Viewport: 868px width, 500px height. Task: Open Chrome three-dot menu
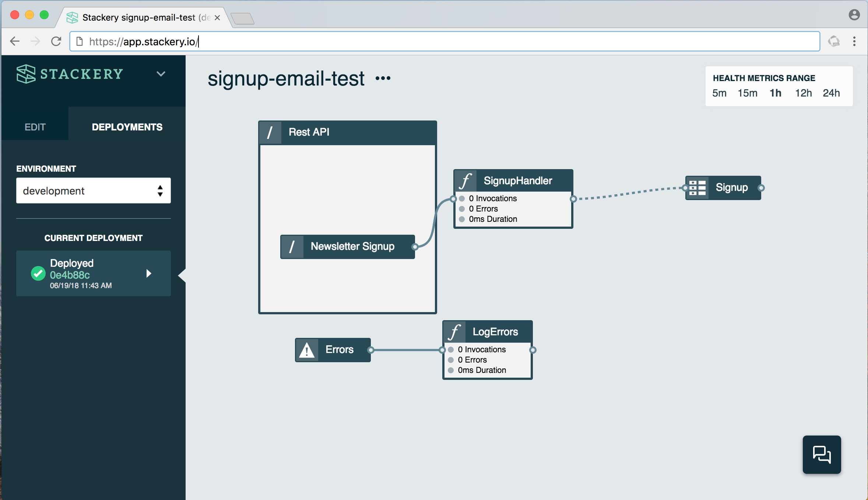(854, 41)
